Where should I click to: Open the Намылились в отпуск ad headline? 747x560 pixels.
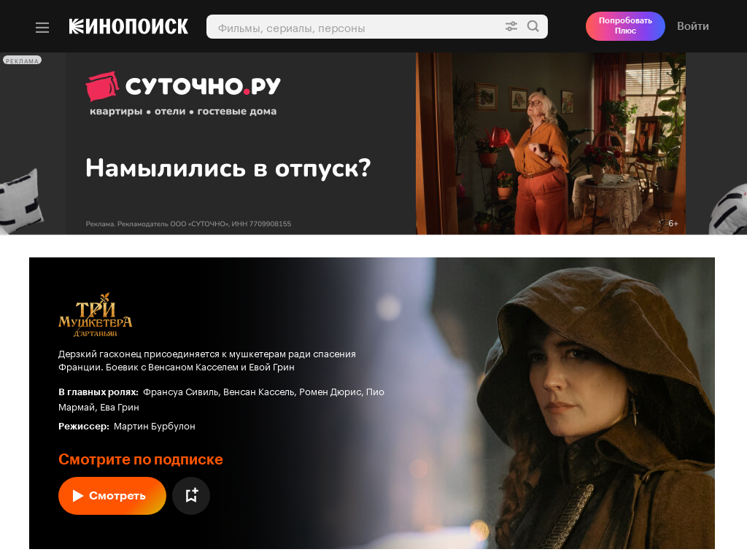coord(228,168)
